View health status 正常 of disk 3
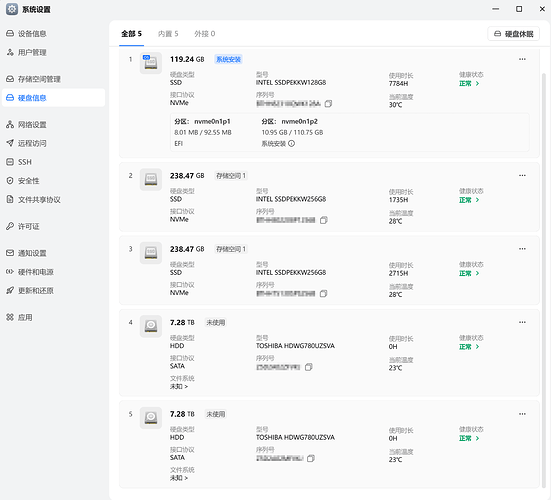Screen dimensions: 551x500 coord(469,273)
